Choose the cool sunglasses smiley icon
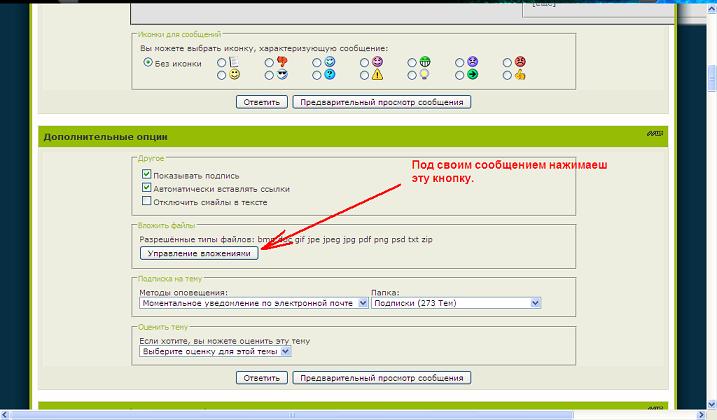Image resolution: width=717 pixels, height=420 pixels. [282, 74]
